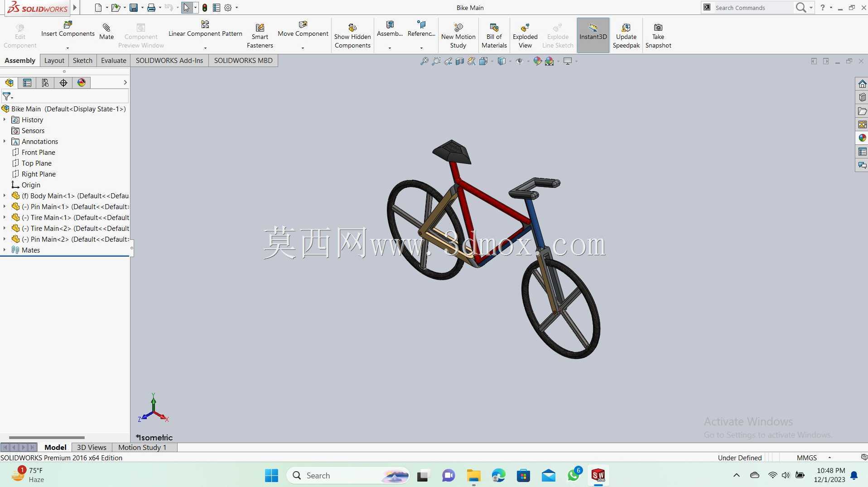
Task: Click Smart Fasteners tool
Action: tap(260, 36)
